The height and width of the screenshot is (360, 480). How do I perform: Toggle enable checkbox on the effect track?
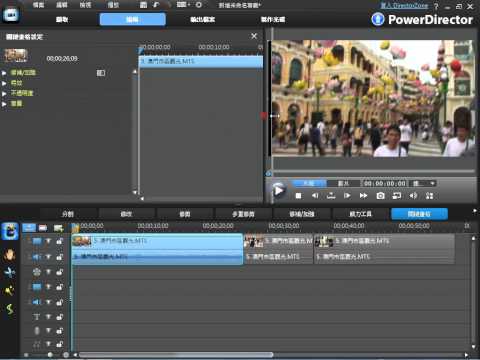click(48, 272)
